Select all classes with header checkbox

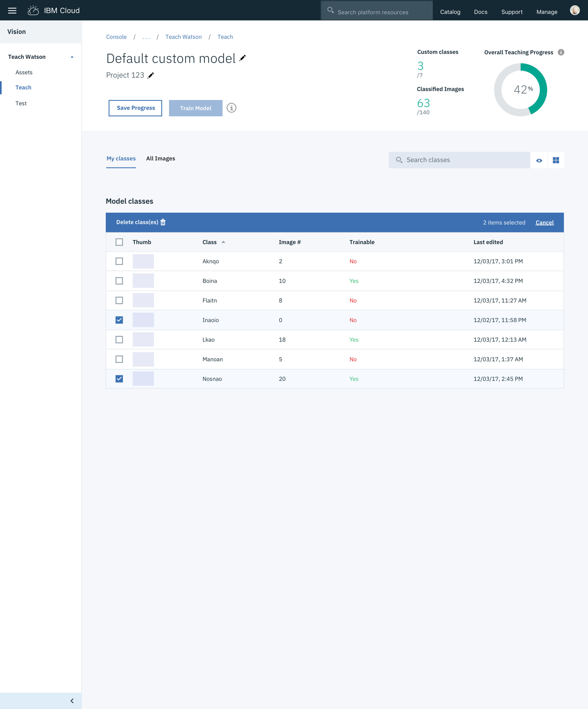point(119,242)
